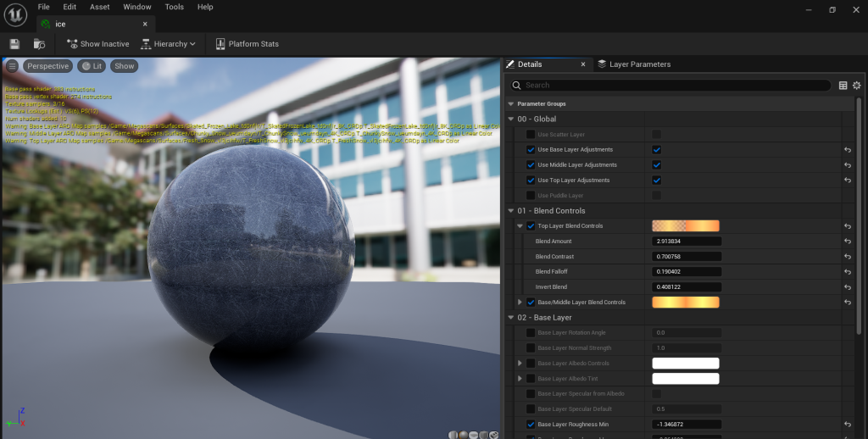This screenshot has height=439, width=868.
Task: Click the Blend Amount value field 2.913834
Action: [x=687, y=242]
